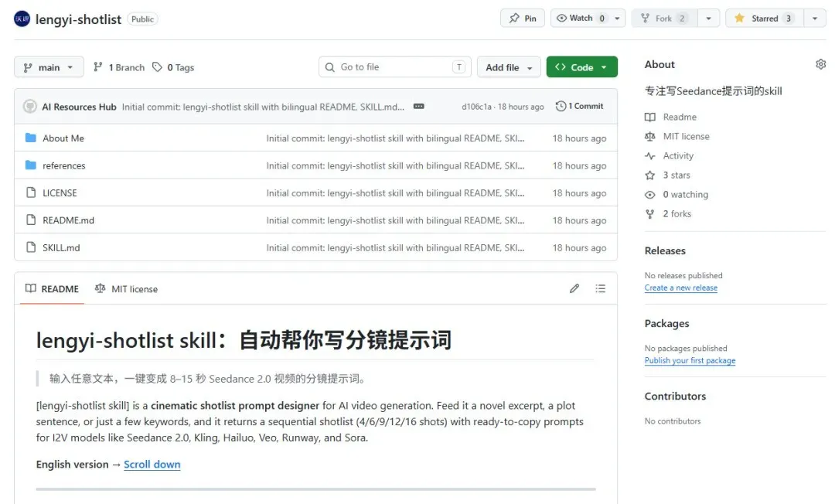Open commit d106c1a

point(476,107)
